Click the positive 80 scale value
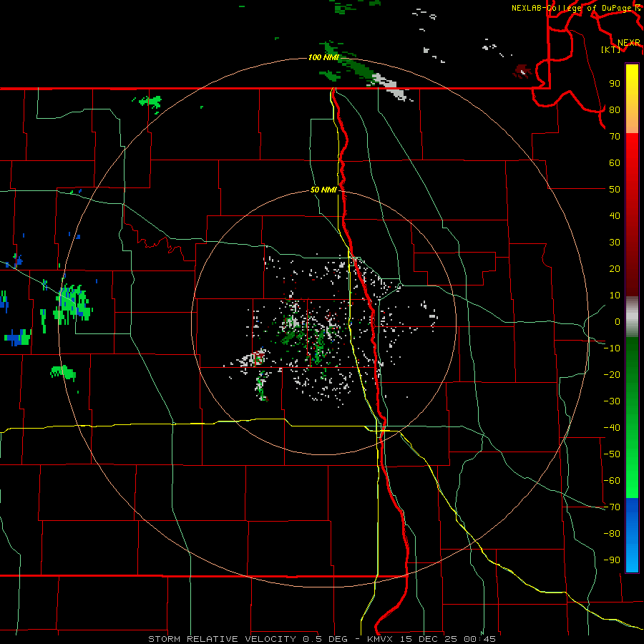This screenshot has height=644, width=644. click(x=615, y=109)
